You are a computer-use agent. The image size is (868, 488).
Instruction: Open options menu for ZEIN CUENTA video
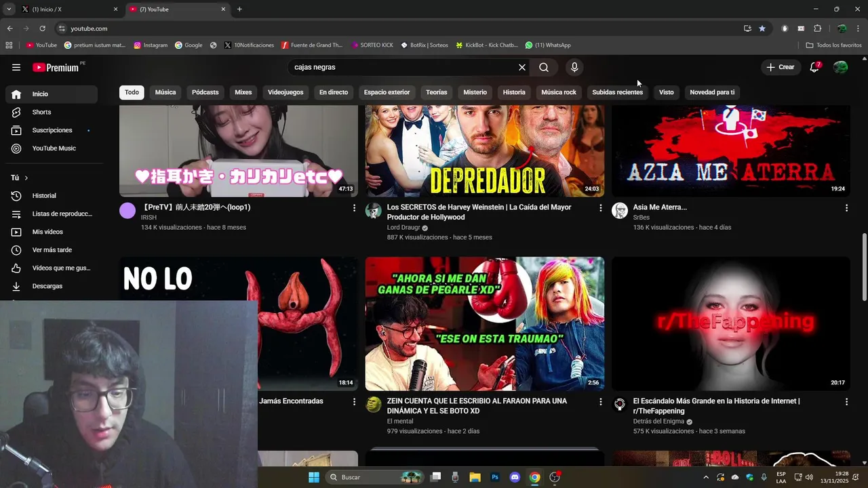pos(600,402)
